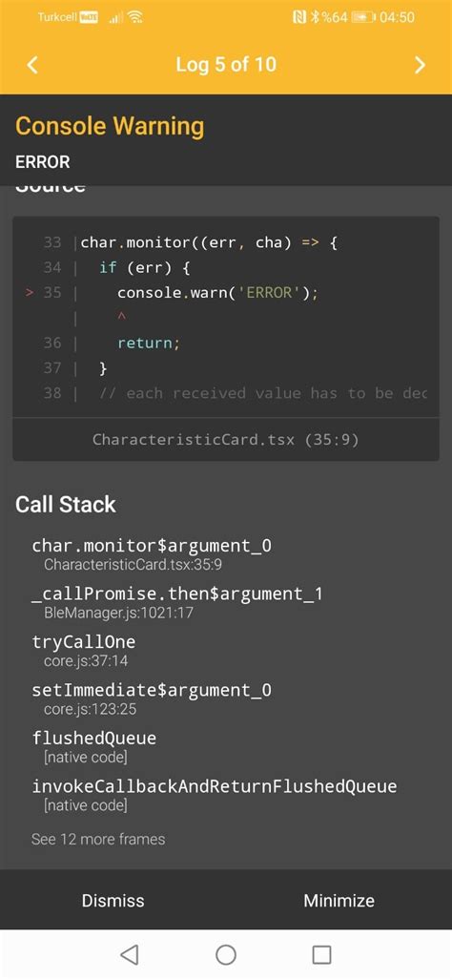The image size is (452, 980).
Task: Go to the previous log with left chevron
Action: tap(33, 64)
